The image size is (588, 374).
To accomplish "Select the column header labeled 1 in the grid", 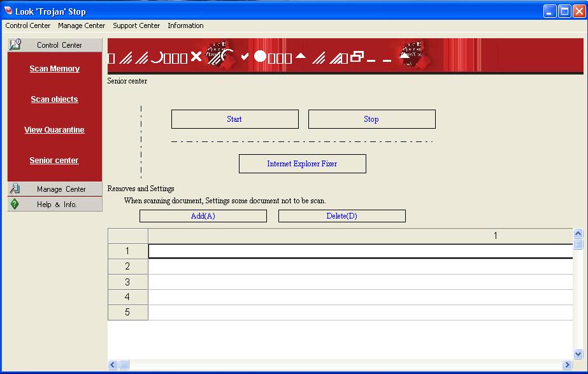I will coord(361,236).
